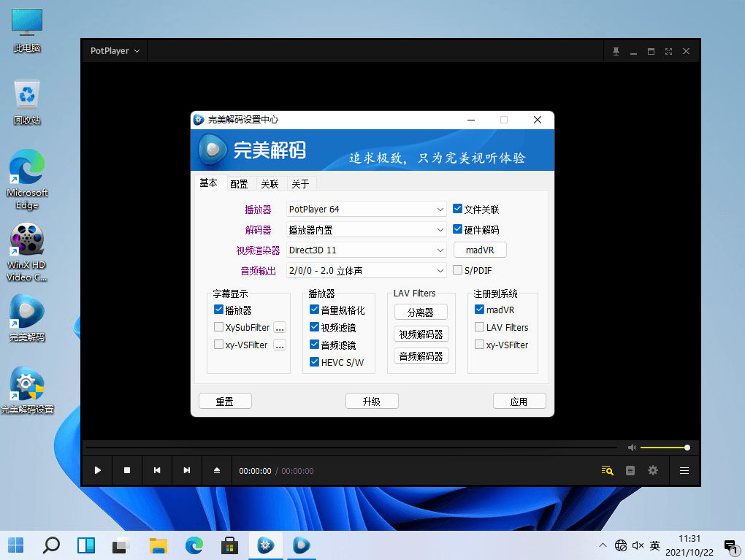Expand 视频渲染器 dropdown showing Direct3D 11
Image resolution: width=745 pixels, height=560 pixels.
367,250
